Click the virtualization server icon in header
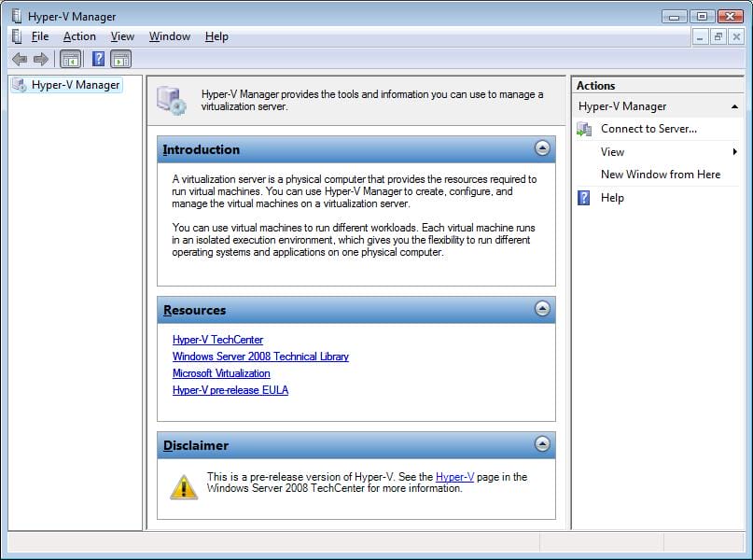The width and height of the screenshot is (753, 560). [x=171, y=100]
